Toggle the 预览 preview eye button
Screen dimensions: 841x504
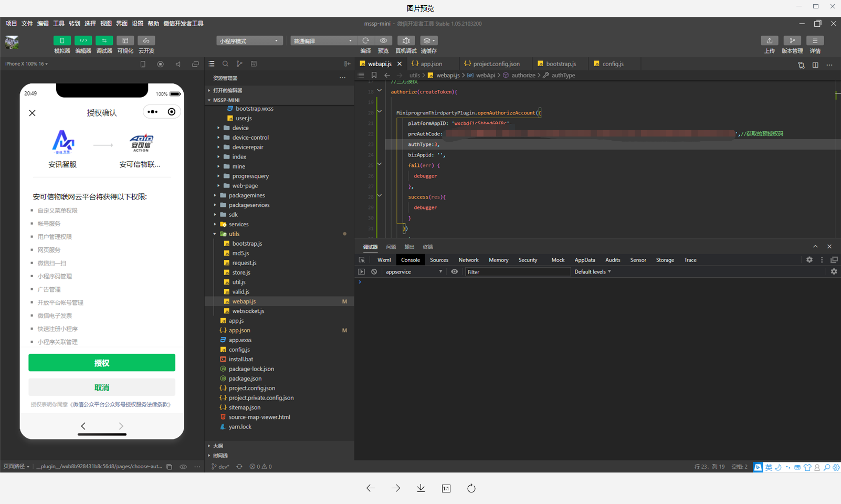tap(384, 40)
